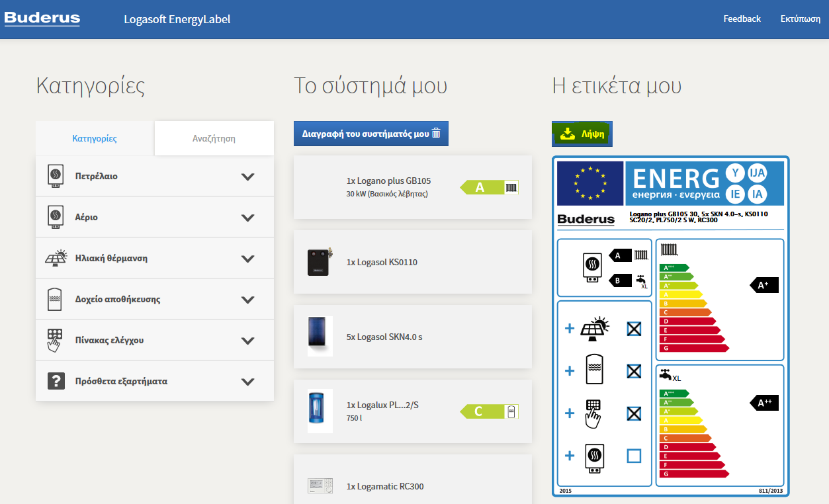Select the 1x Logamatic RC300 entry
Screen dimensions: 829x504
click(413, 479)
